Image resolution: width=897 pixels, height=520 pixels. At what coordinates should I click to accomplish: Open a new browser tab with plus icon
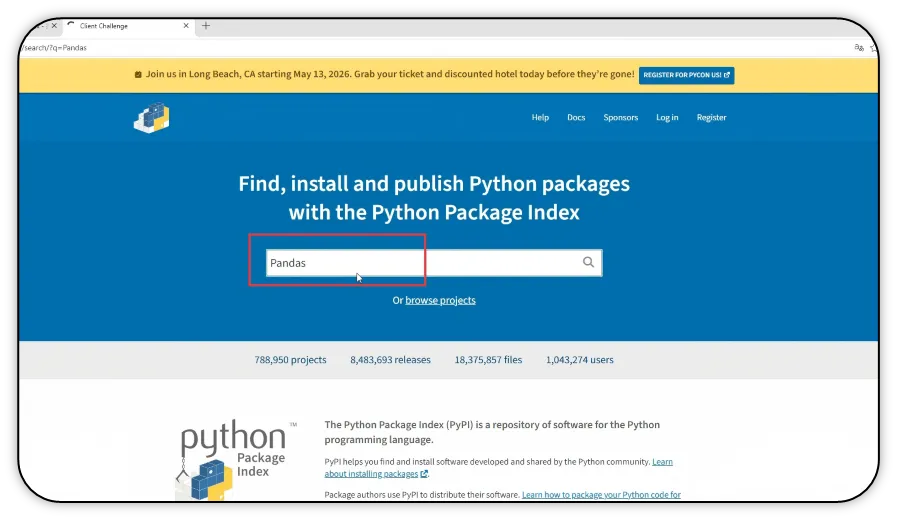(x=206, y=26)
